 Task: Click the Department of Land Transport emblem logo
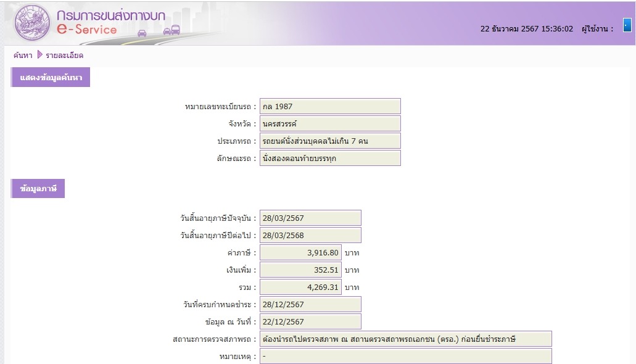32,22
